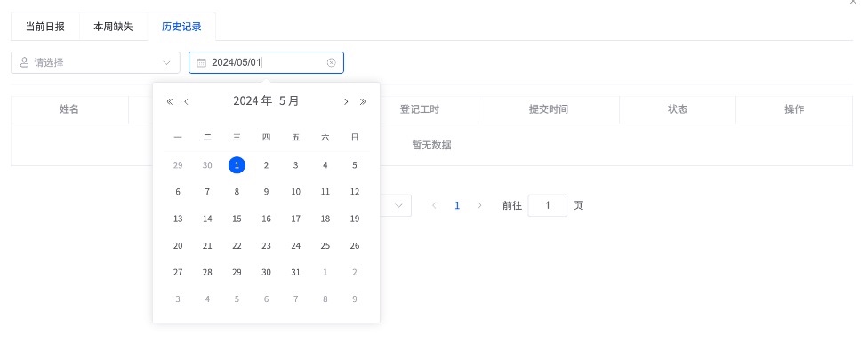Open the 本周缺失 tab

pyautogui.click(x=114, y=27)
